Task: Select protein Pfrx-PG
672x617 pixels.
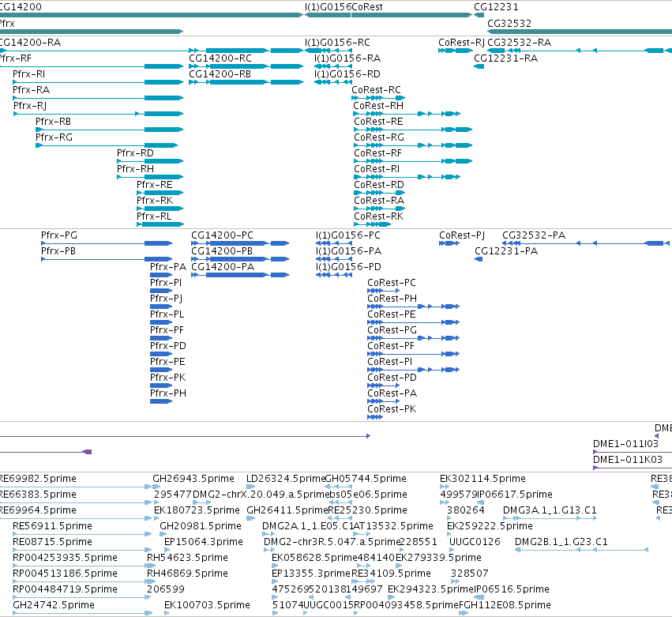Action: [107, 243]
